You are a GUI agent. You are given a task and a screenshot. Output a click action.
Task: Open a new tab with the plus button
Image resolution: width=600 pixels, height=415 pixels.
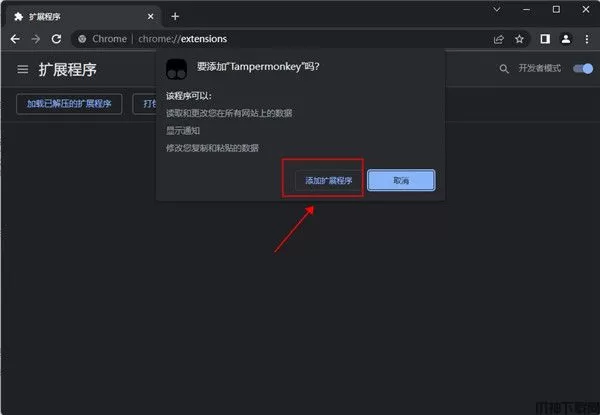pos(175,16)
